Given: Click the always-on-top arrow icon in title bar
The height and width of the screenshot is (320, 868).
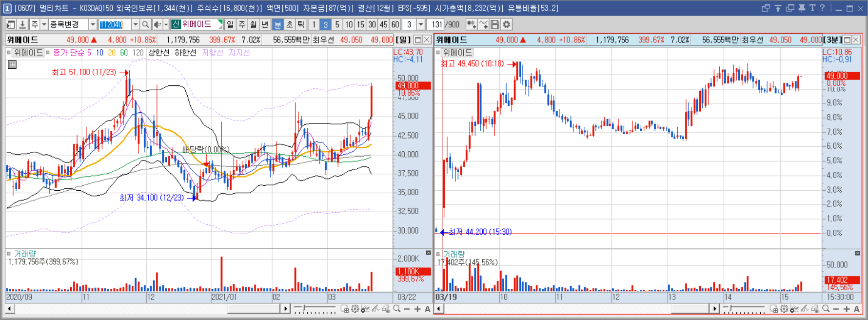Looking at the screenshot, I should [x=778, y=8].
